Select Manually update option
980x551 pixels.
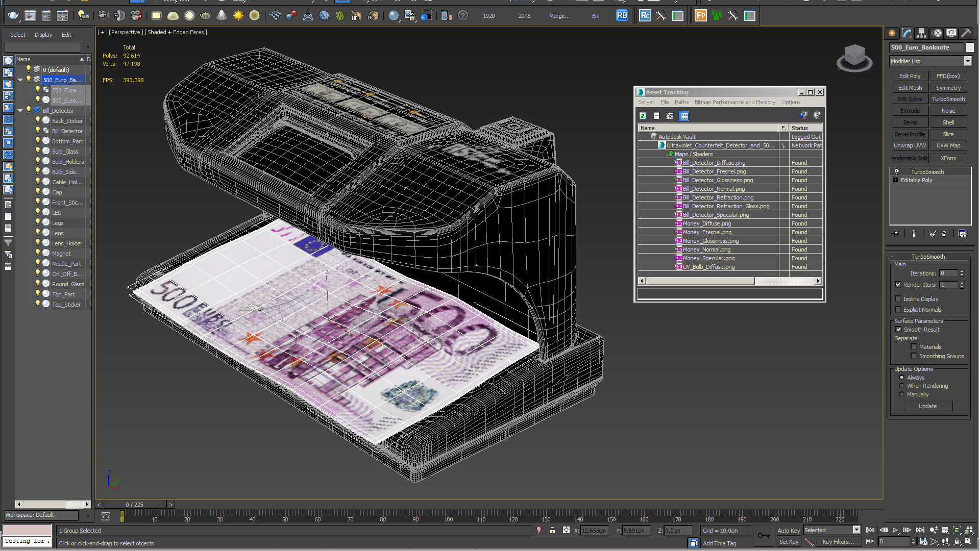901,394
